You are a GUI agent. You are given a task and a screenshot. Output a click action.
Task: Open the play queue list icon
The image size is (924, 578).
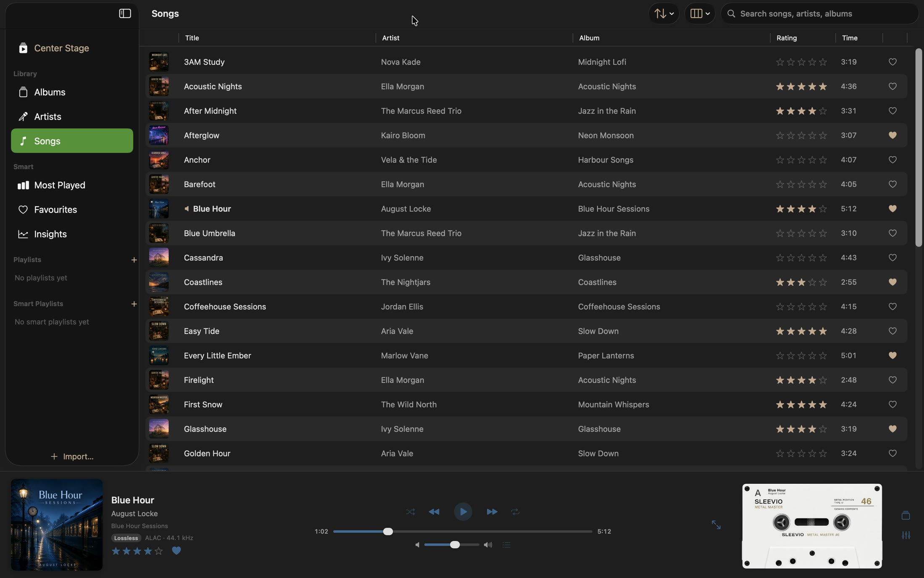point(507,545)
